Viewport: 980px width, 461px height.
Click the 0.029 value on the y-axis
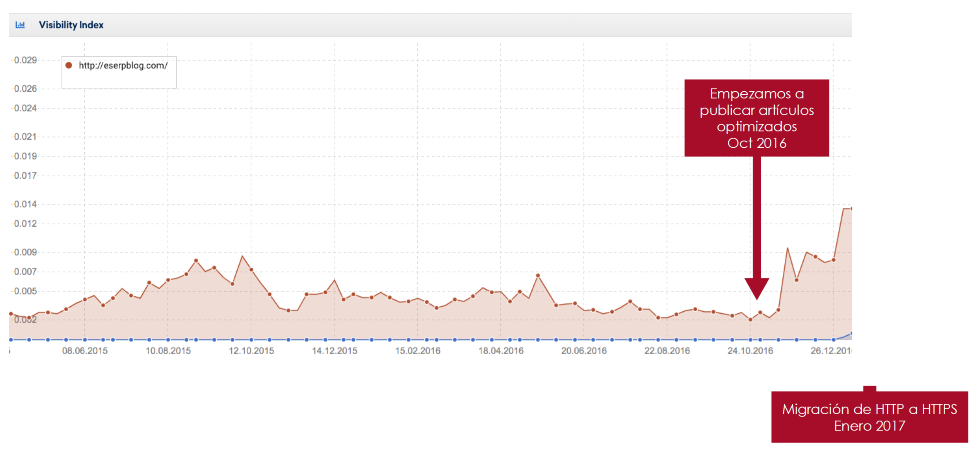pyautogui.click(x=25, y=60)
